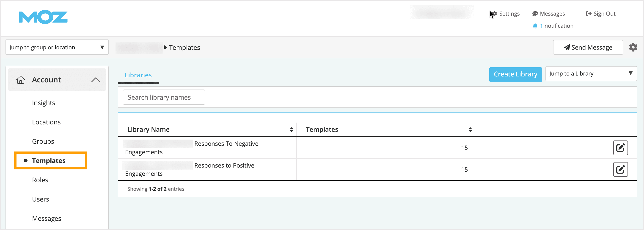Collapse the Account section chevron

coord(95,80)
